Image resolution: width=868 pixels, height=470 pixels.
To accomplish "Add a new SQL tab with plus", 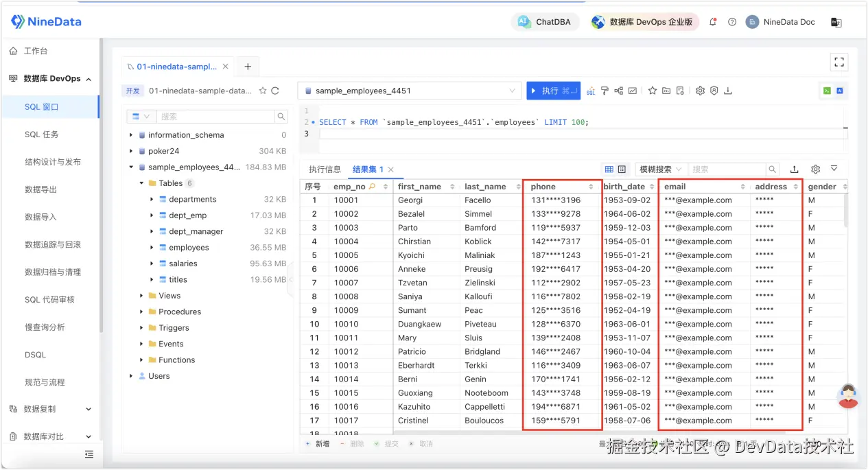I will coord(248,67).
